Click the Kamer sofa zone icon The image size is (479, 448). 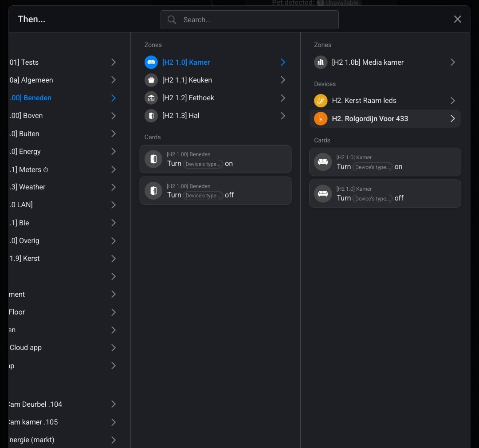coord(151,62)
